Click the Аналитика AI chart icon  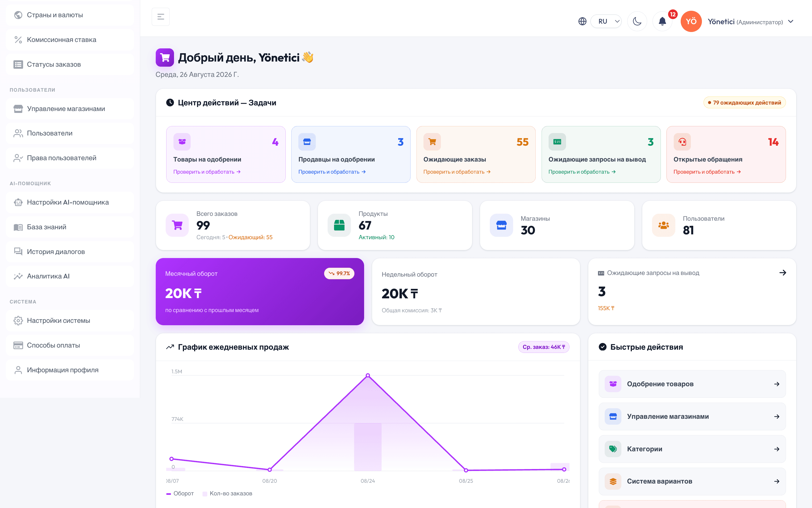tap(18, 276)
